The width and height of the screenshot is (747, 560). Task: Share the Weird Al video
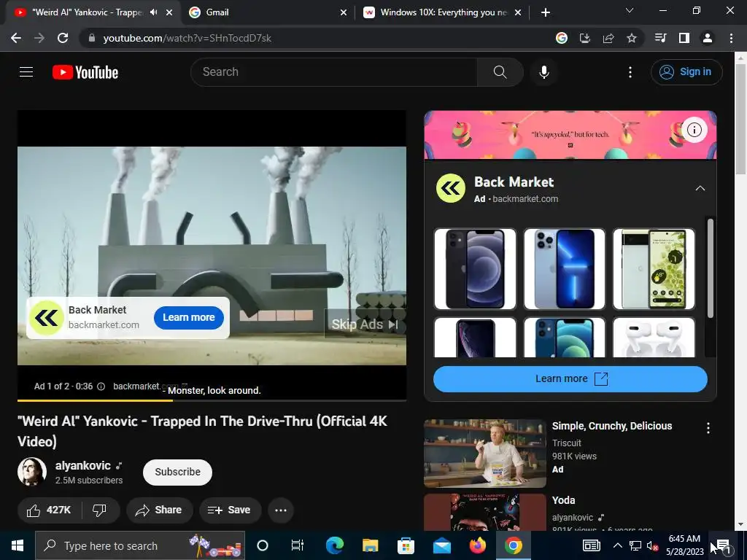tap(159, 510)
